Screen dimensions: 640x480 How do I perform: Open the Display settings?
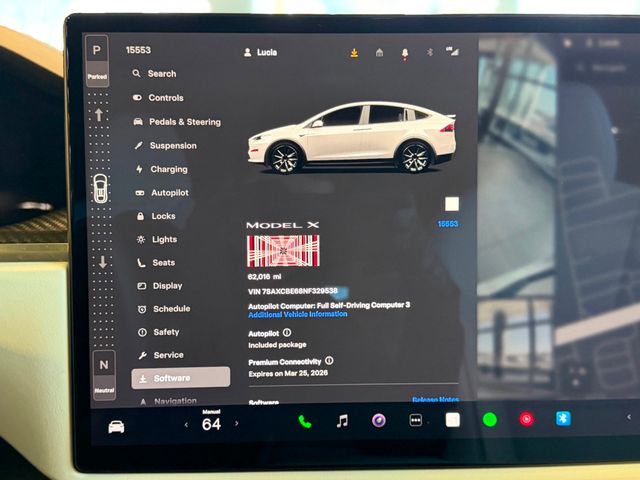(160, 286)
